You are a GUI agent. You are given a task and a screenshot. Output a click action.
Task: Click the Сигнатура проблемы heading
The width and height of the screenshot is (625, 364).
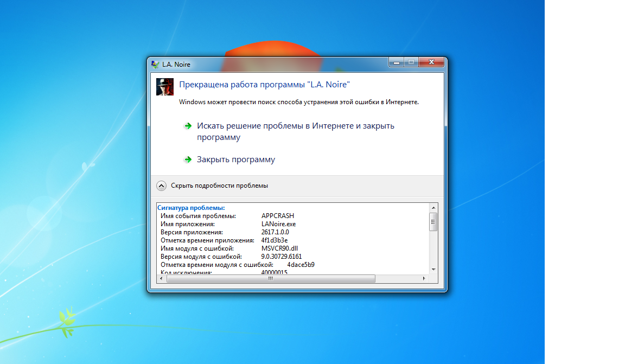pyautogui.click(x=191, y=208)
